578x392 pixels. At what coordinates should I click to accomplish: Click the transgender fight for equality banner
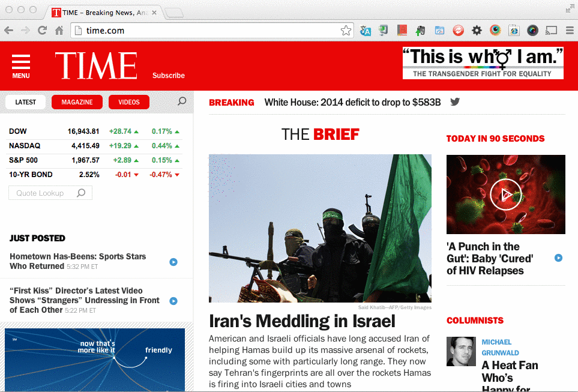tap(483, 64)
